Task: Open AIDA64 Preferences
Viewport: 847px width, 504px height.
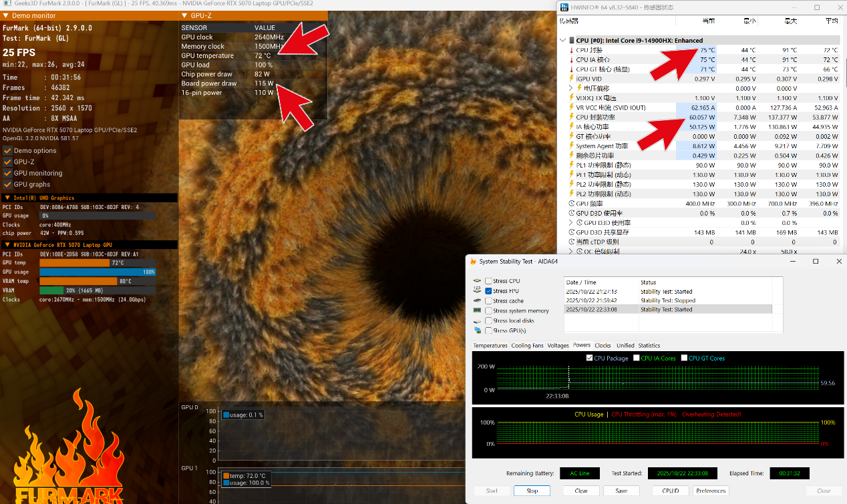Action: 711,491
